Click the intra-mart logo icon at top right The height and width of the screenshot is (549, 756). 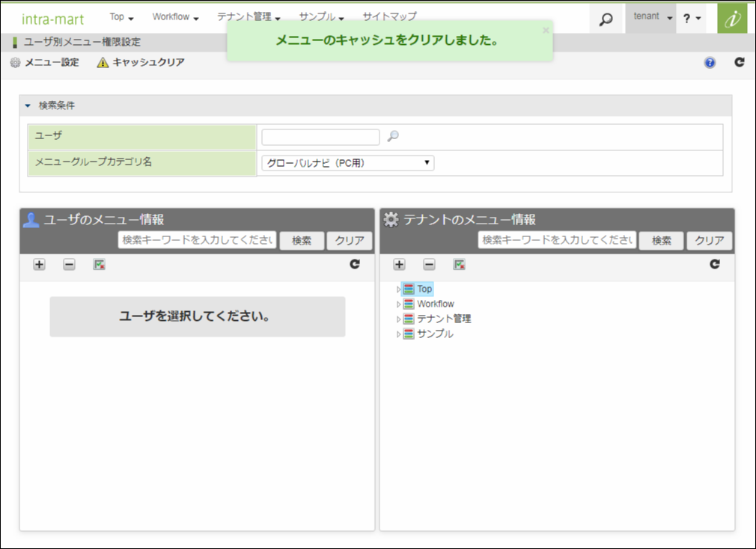click(732, 16)
